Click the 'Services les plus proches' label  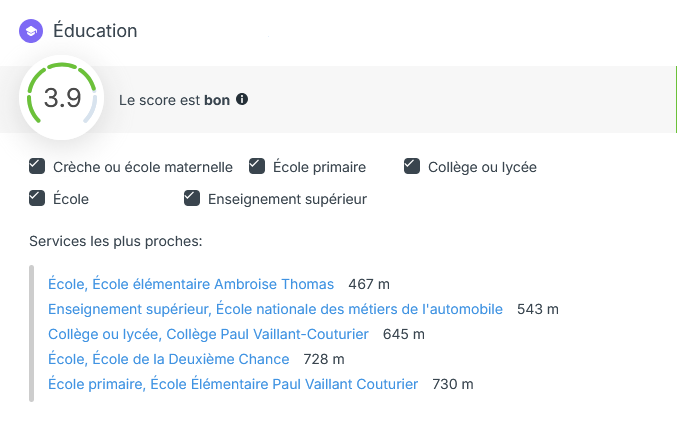pyautogui.click(x=115, y=241)
